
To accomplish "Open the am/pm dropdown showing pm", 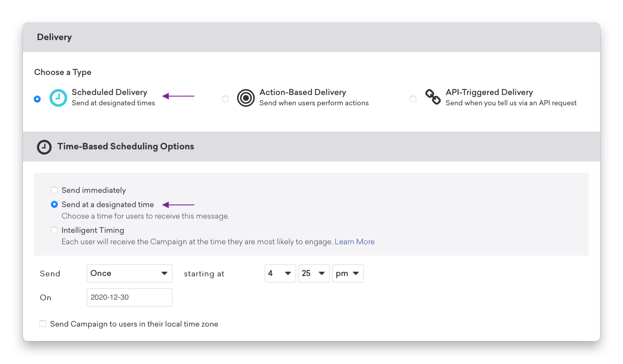I will (348, 273).
